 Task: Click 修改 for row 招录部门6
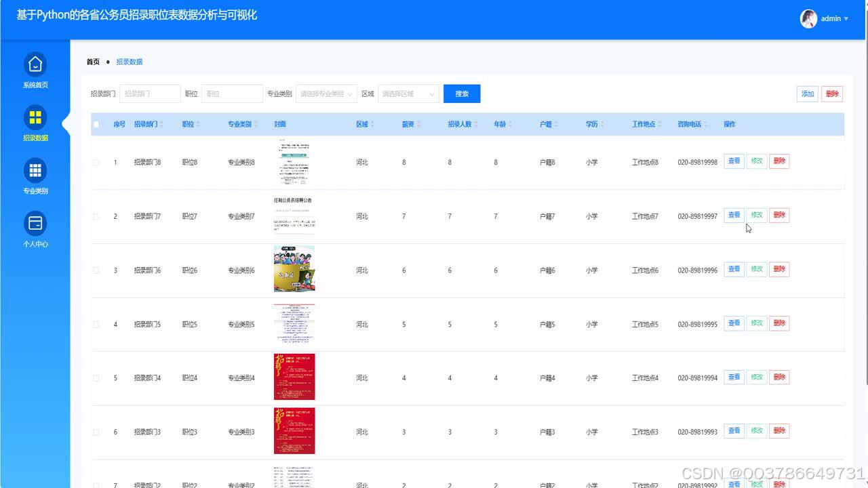[x=757, y=269]
